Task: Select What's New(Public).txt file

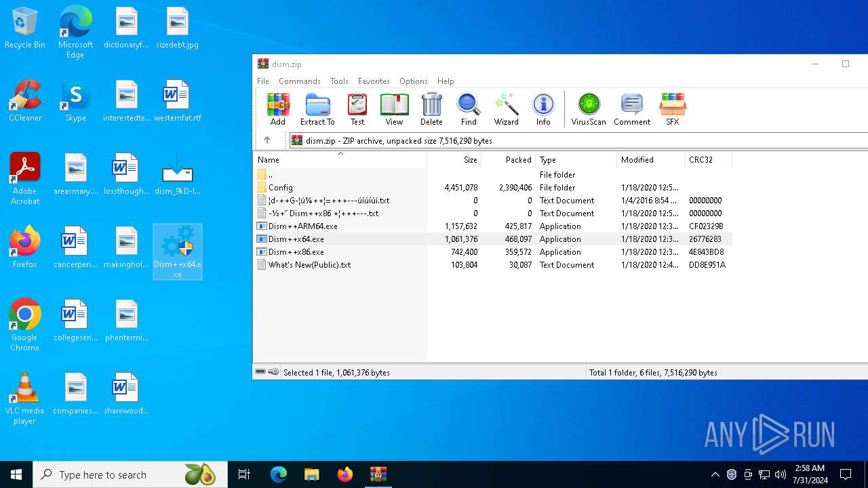Action: pyautogui.click(x=494, y=265)
